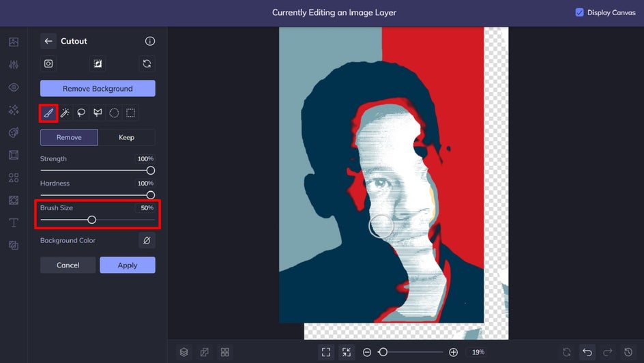Redo the last action
644x363 pixels.
608,352
